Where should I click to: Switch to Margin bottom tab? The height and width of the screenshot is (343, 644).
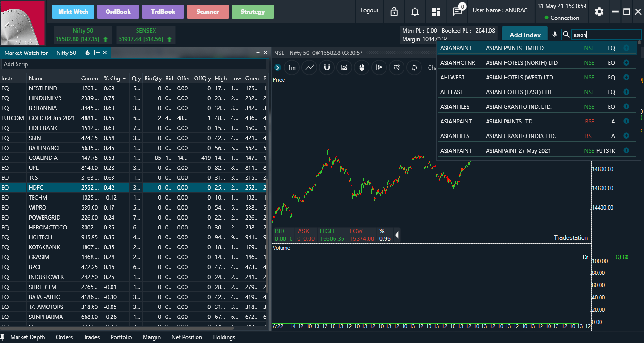coord(152,337)
